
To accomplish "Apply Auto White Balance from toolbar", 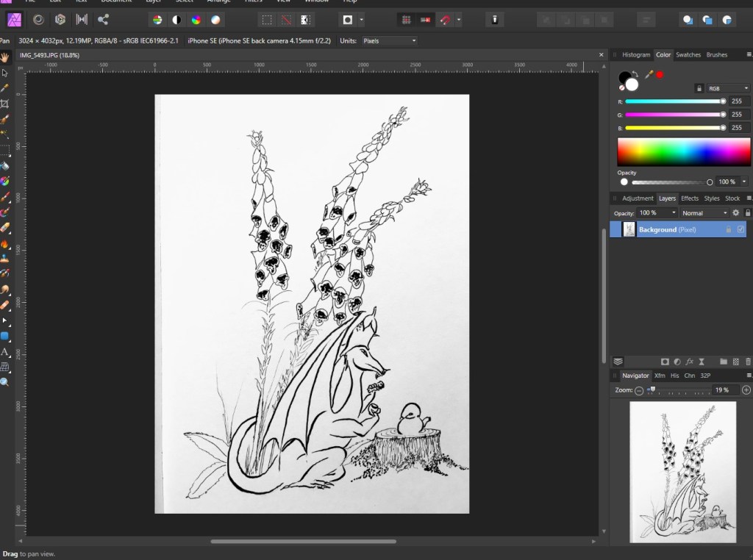I will (215, 20).
